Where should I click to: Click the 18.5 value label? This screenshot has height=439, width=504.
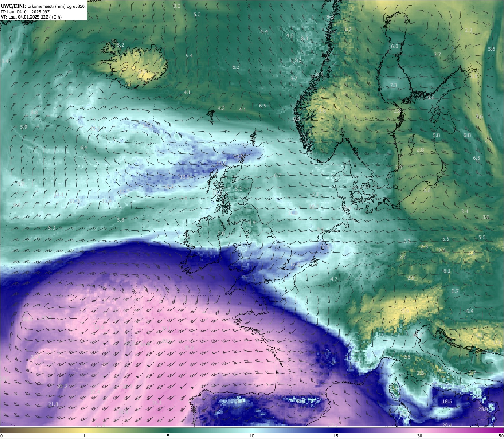point(447,402)
